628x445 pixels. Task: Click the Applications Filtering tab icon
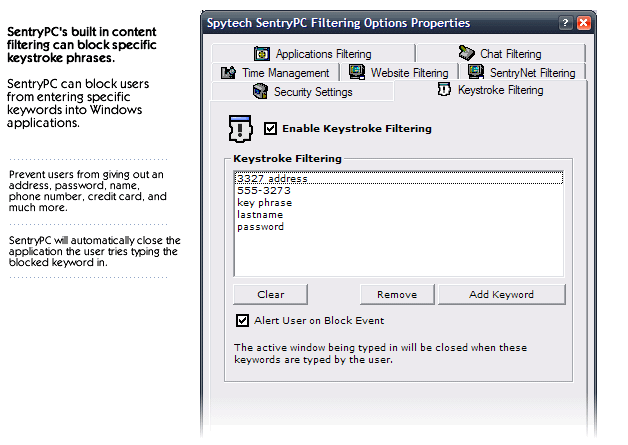pos(262,53)
